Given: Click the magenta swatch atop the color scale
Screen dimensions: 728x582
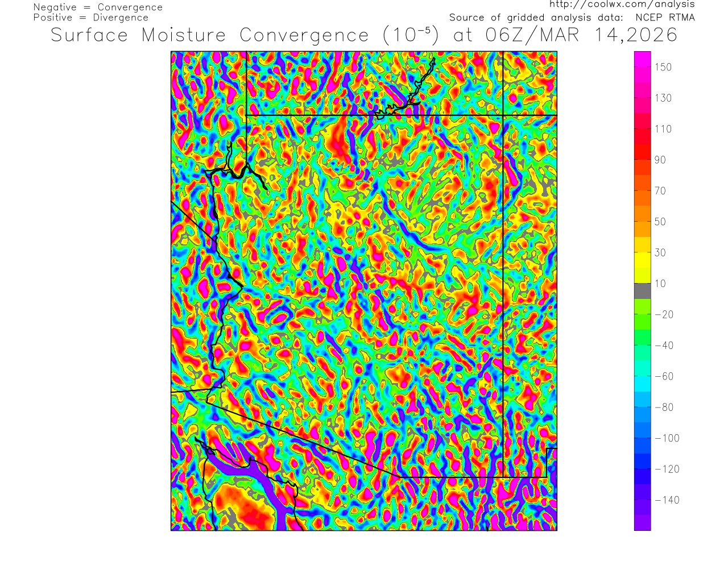Looking at the screenshot, I should click(642, 59).
